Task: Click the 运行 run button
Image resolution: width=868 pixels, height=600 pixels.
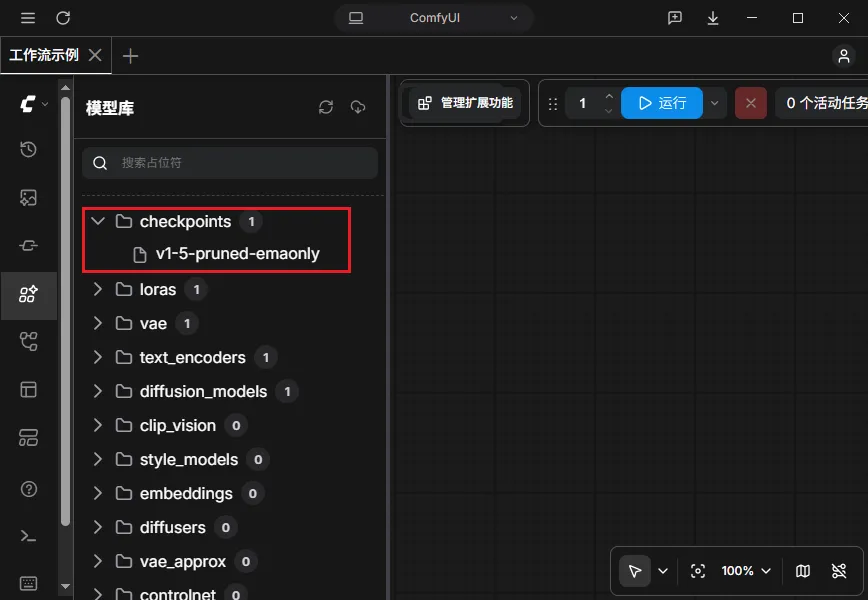Action: click(662, 103)
